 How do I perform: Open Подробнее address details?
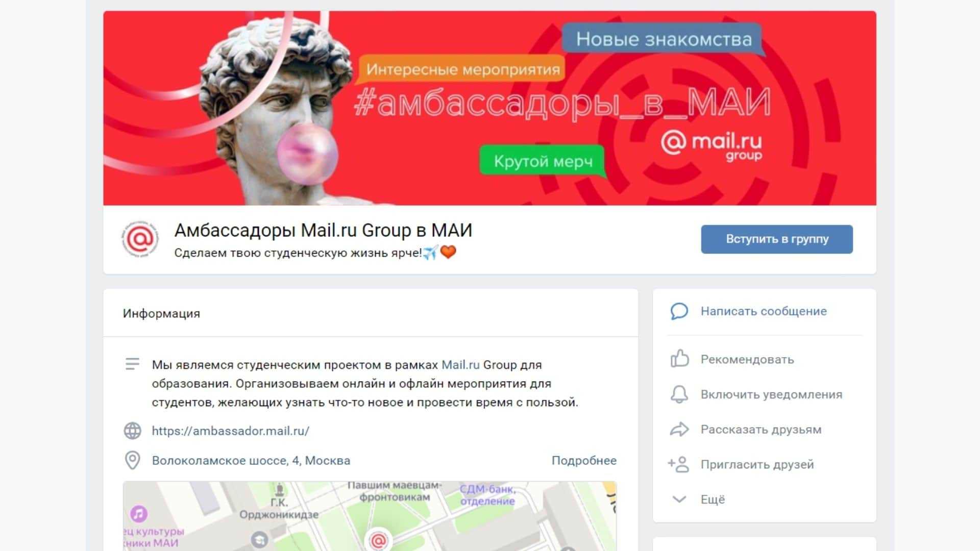(x=584, y=460)
